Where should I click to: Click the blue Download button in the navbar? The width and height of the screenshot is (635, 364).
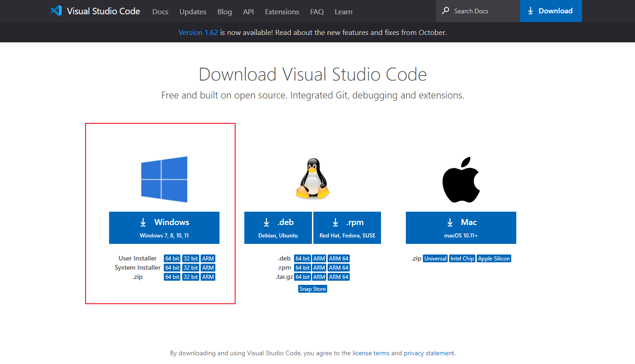click(x=551, y=11)
